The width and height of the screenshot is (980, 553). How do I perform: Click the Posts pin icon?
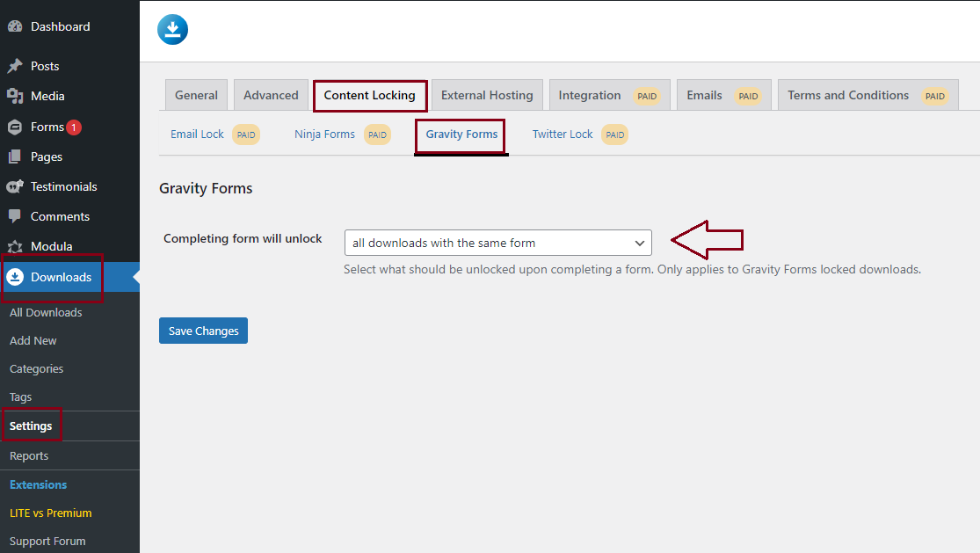(15, 66)
